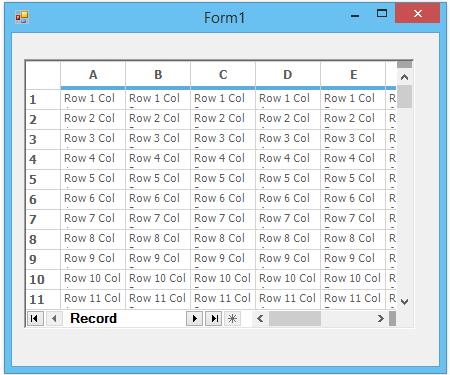The image size is (450, 375).
Task: Select column header A
Action: tap(93, 75)
